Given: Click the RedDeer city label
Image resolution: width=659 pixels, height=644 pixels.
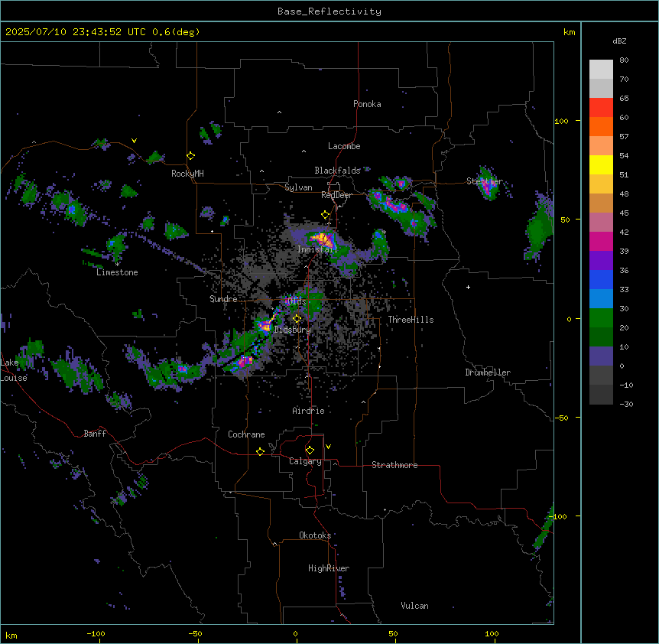Looking at the screenshot, I should (336, 195).
